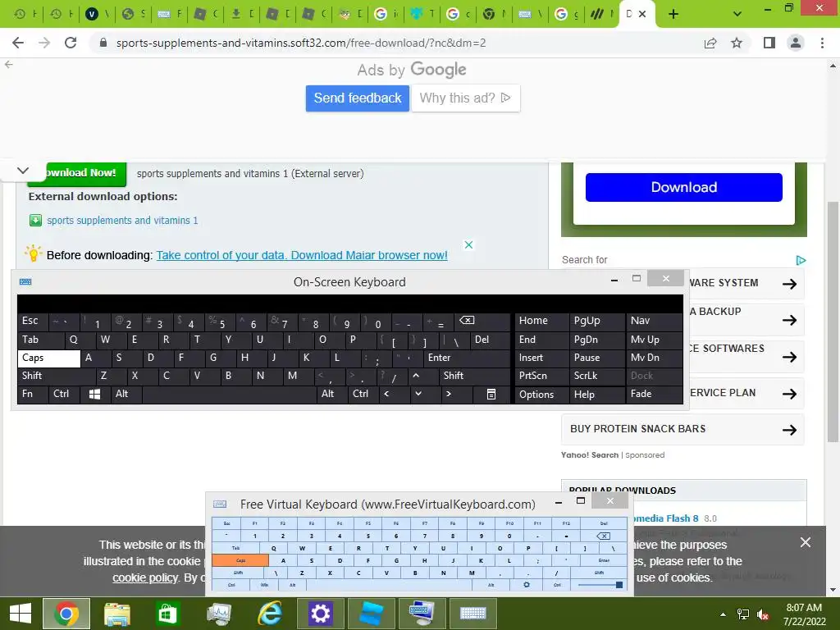This screenshot has width=840, height=630.
Task: Click Options key on On-Screen Keyboard
Action: 541,395
